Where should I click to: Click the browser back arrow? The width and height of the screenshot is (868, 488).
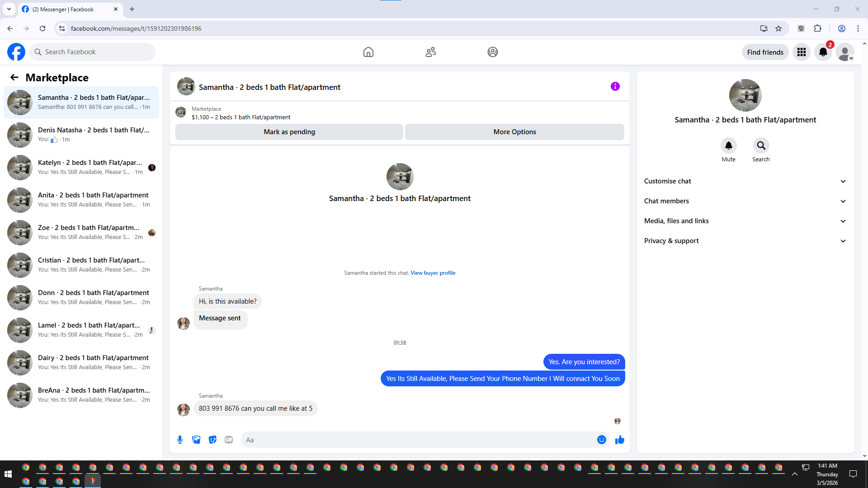(10, 28)
